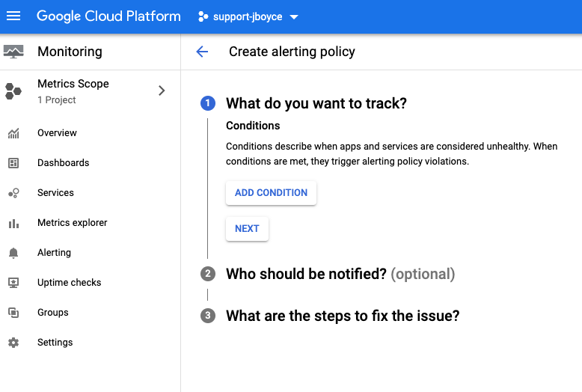Open the support-jboyce project selector dropdown
This screenshot has width=582, height=392.
tap(248, 16)
